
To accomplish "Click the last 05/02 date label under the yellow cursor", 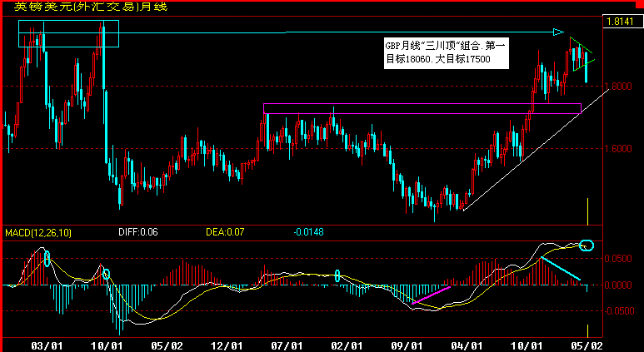I will tap(587, 346).
